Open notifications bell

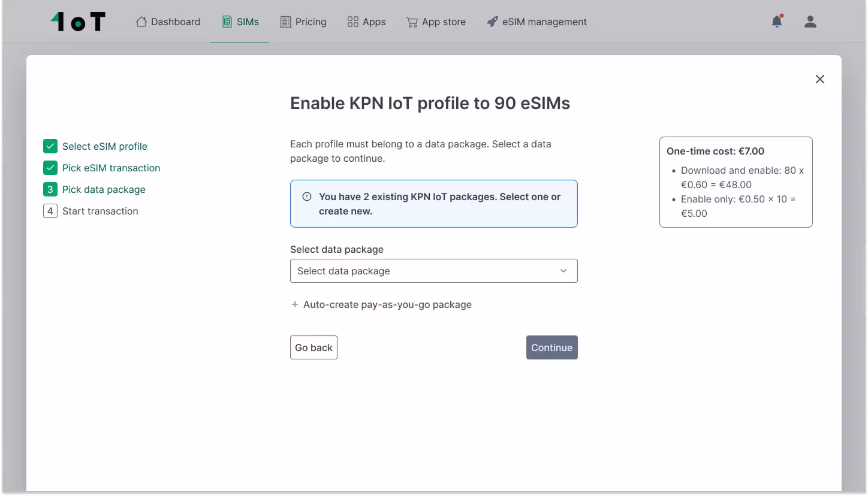[777, 22]
